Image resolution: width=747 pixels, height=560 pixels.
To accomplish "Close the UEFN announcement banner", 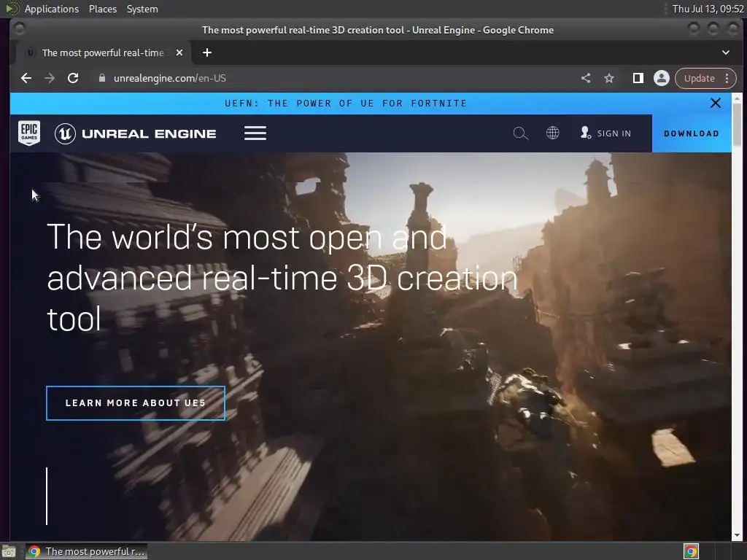I will [715, 103].
